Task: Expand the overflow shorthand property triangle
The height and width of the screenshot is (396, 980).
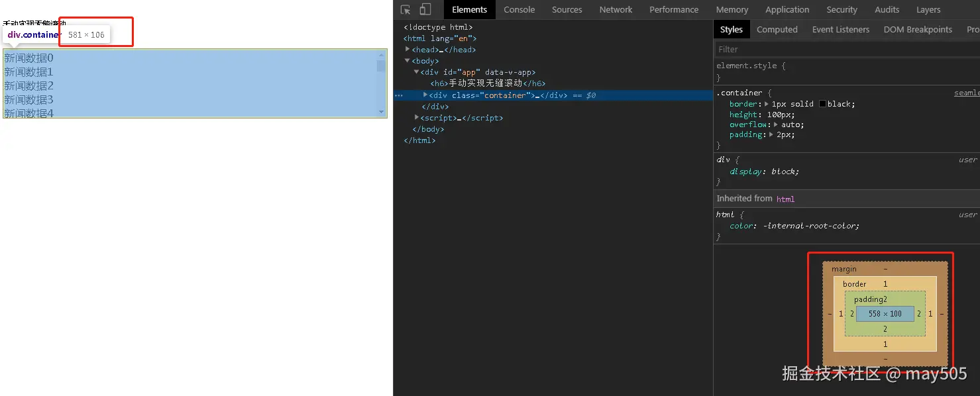Action: pyautogui.click(x=776, y=124)
